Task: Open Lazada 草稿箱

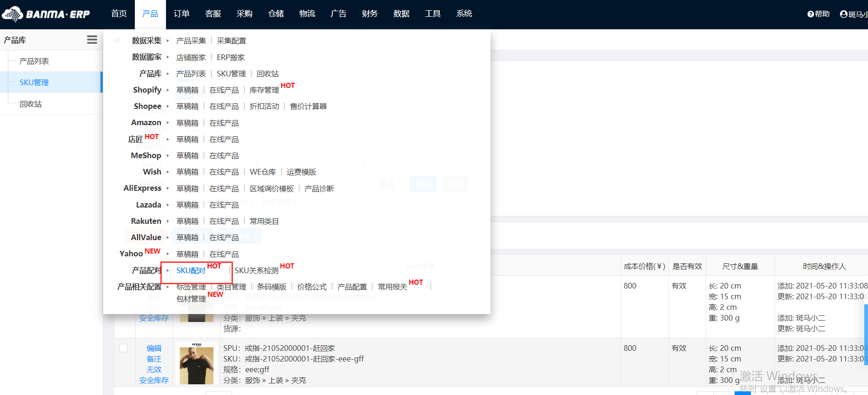Action: [x=187, y=205]
